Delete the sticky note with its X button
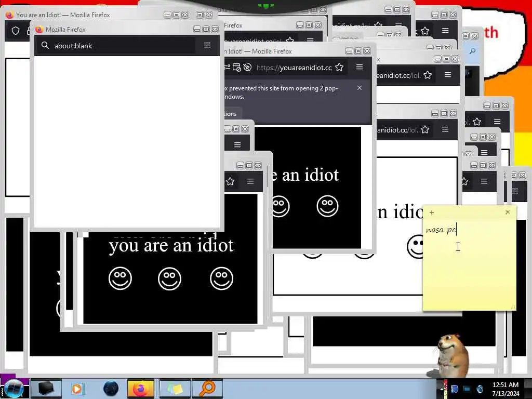This screenshot has height=399, width=532. [508, 212]
